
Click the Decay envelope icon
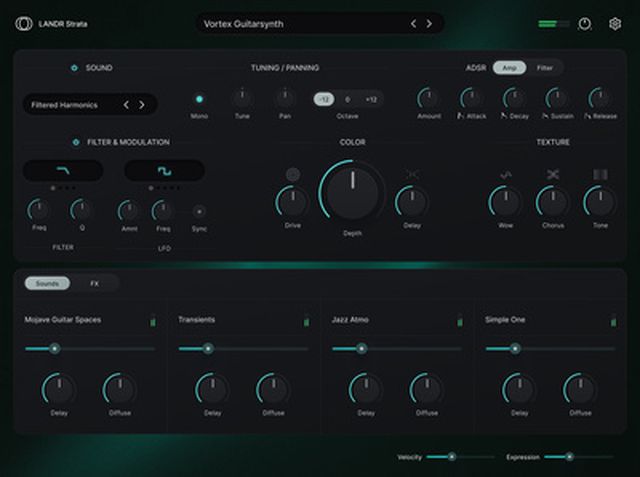click(504, 116)
